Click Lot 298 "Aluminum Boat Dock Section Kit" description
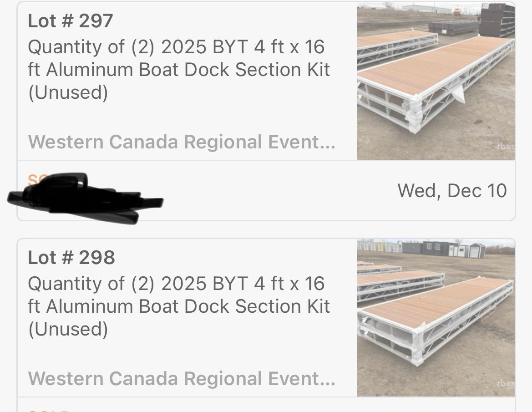532x412 pixels. 187,306
